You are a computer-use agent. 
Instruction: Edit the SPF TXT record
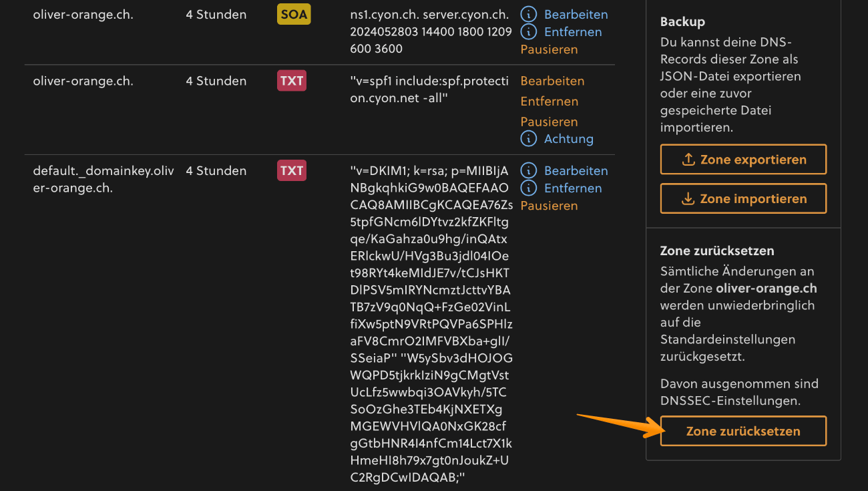point(552,81)
